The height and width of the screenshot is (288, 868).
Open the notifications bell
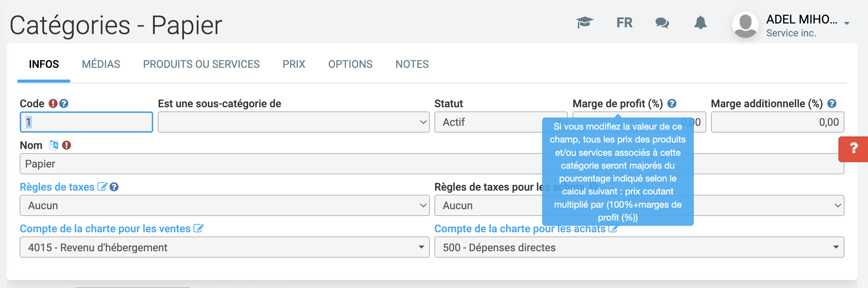pos(700,23)
